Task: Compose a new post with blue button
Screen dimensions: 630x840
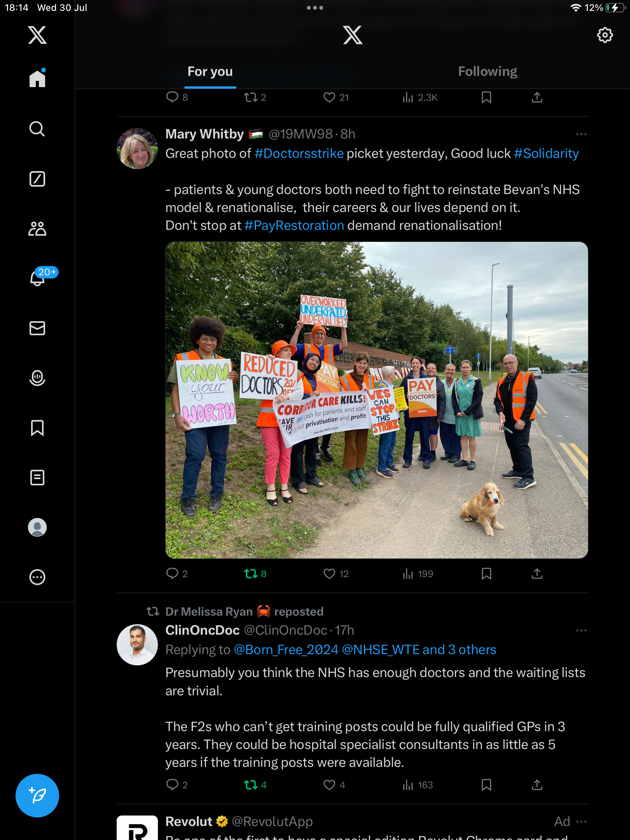Action: (x=37, y=796)
